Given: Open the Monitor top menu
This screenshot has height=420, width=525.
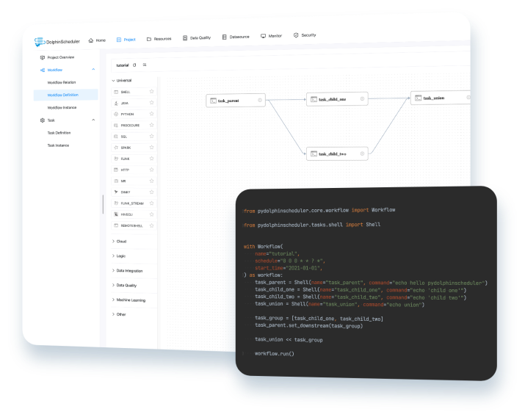Looking at the screenshot, I should click(x=271, y=35).
